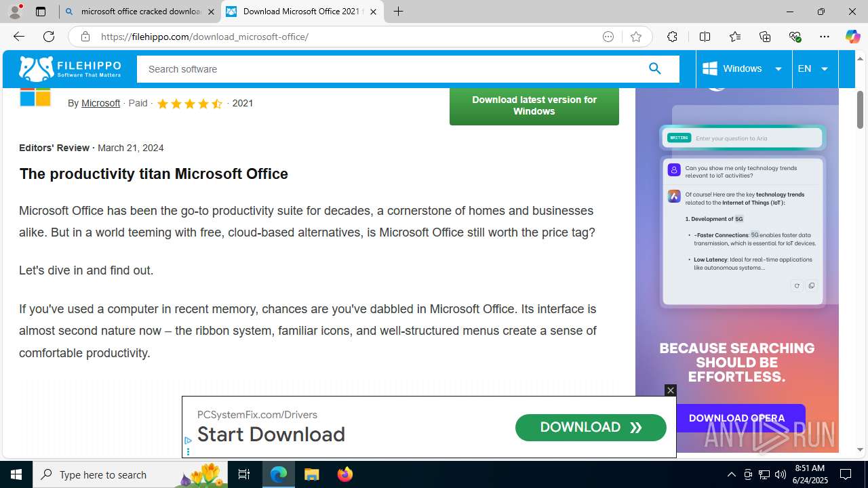The image size is (868, 488).
Task: Open the Extensions puzzle icon
Action: click(672, 37)
